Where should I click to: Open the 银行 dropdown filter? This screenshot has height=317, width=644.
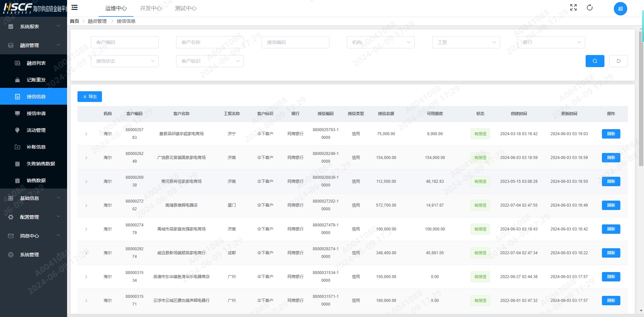pos(551,42)
